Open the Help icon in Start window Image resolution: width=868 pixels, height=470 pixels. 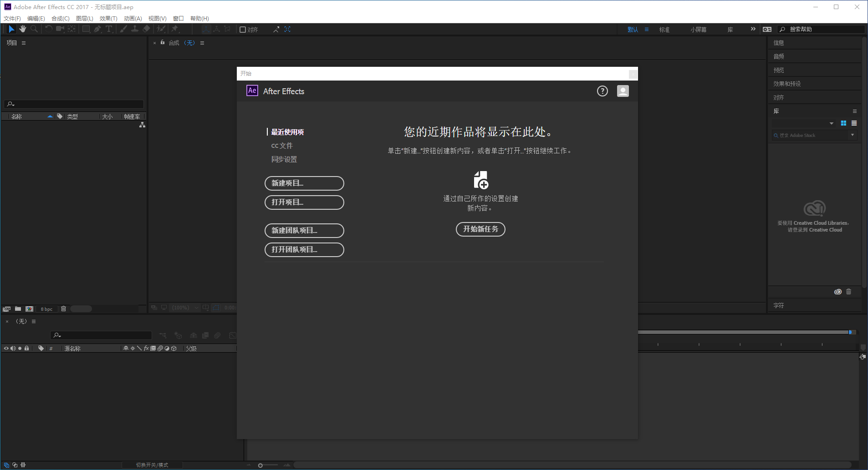click(602, 91)
